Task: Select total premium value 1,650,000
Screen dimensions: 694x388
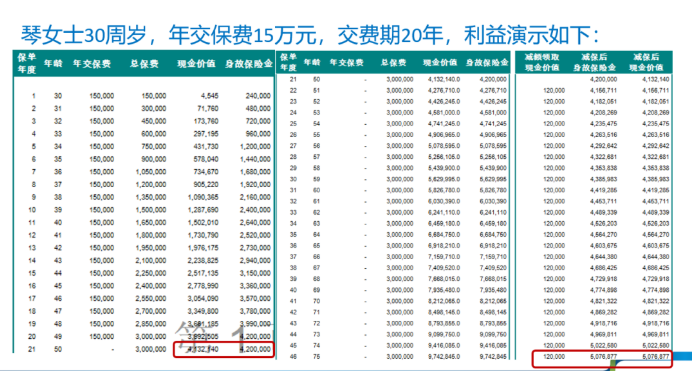Action: (151, 223)
